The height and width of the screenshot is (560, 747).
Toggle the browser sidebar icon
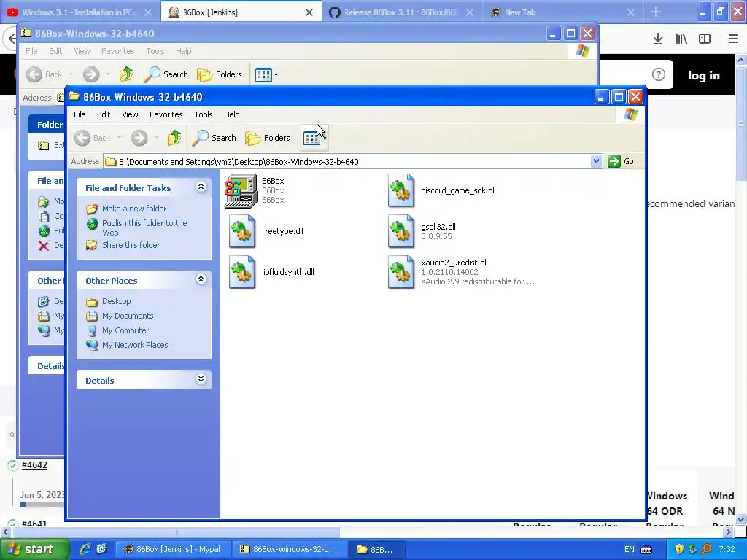pos(705,39)
